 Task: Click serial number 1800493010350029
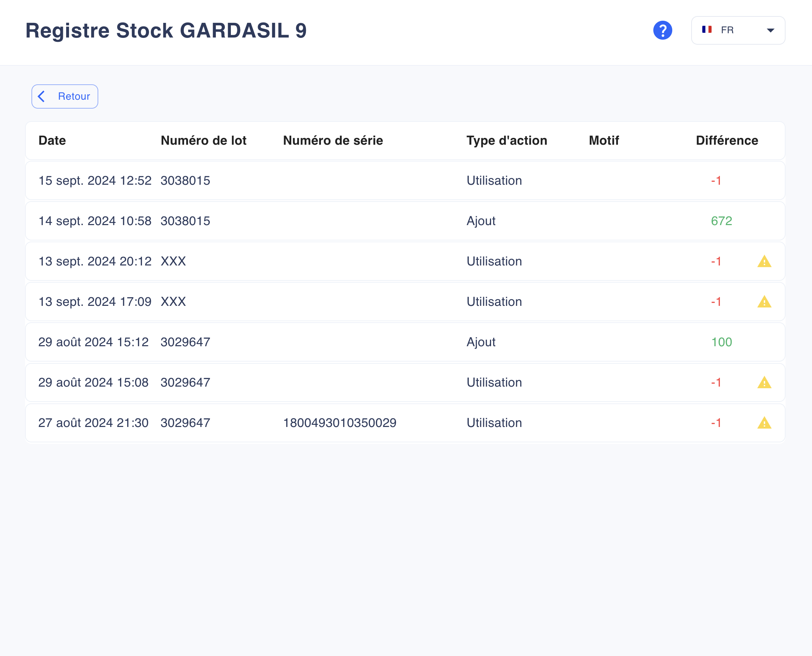(340, 423)
